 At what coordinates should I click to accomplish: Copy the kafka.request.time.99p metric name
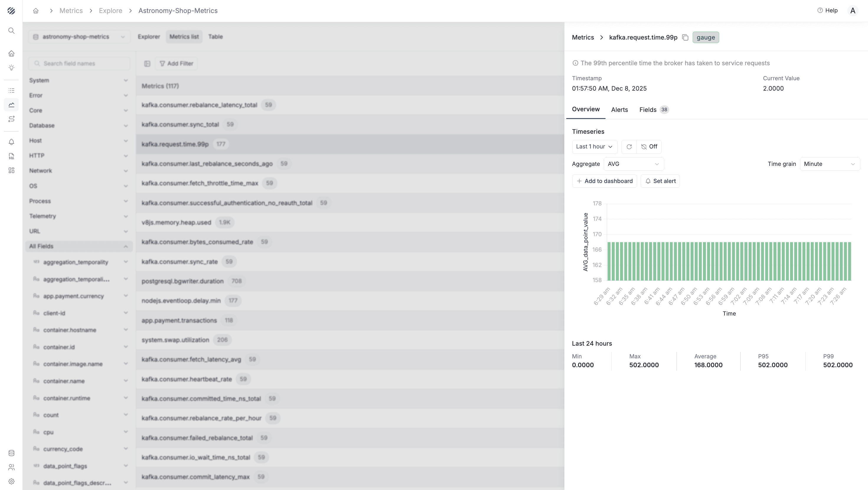pos(685,37)
